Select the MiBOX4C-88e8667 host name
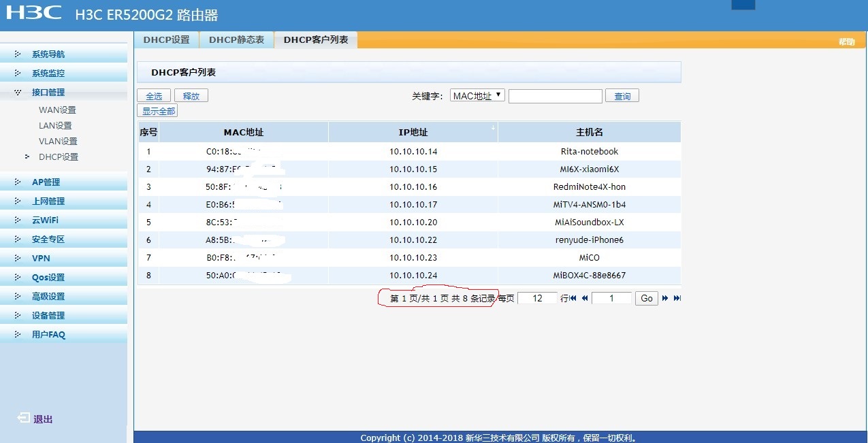This screenshot has width=868, height=443. coord(590,276)
